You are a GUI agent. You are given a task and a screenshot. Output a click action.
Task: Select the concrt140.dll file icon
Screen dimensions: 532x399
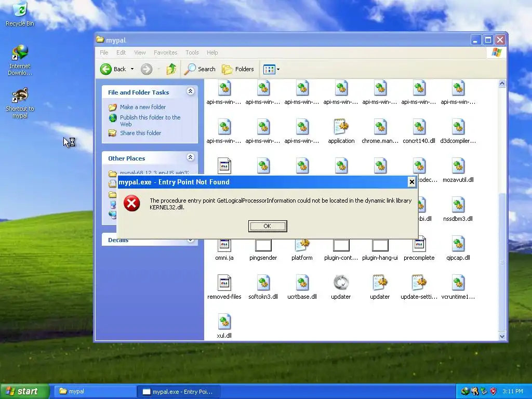(x=419, y=127)
